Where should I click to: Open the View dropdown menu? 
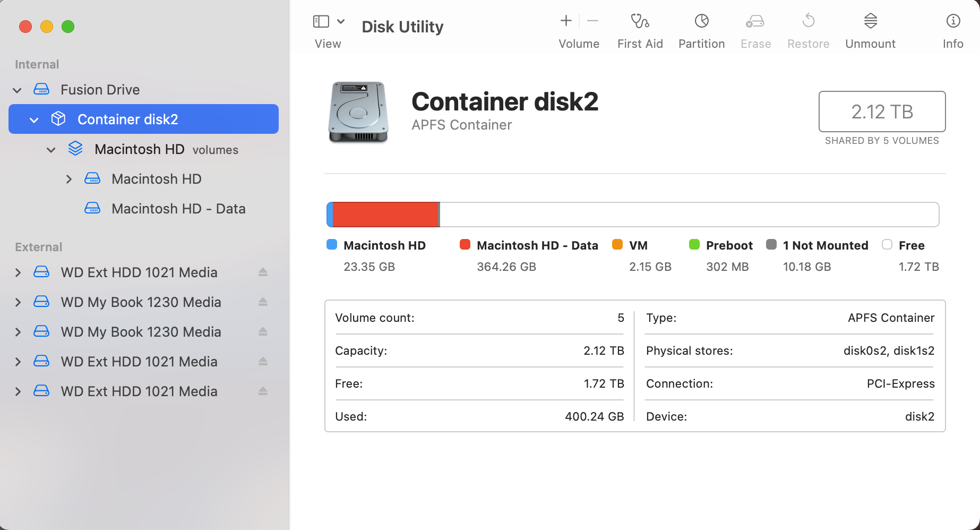tap(341, 21)
